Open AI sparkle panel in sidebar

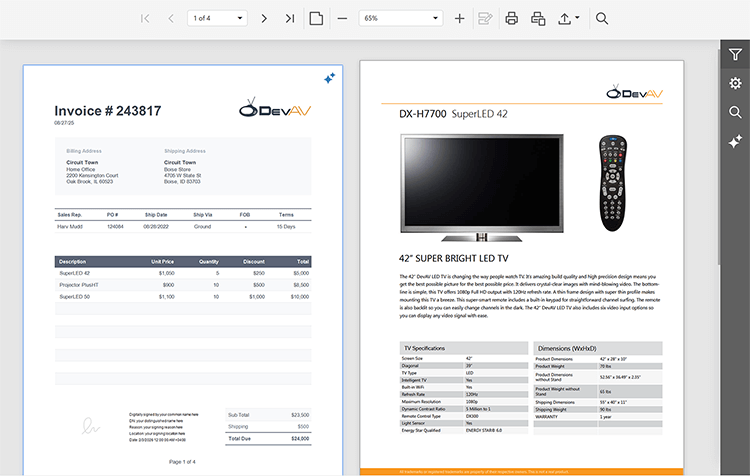click(x=735, y=142)
